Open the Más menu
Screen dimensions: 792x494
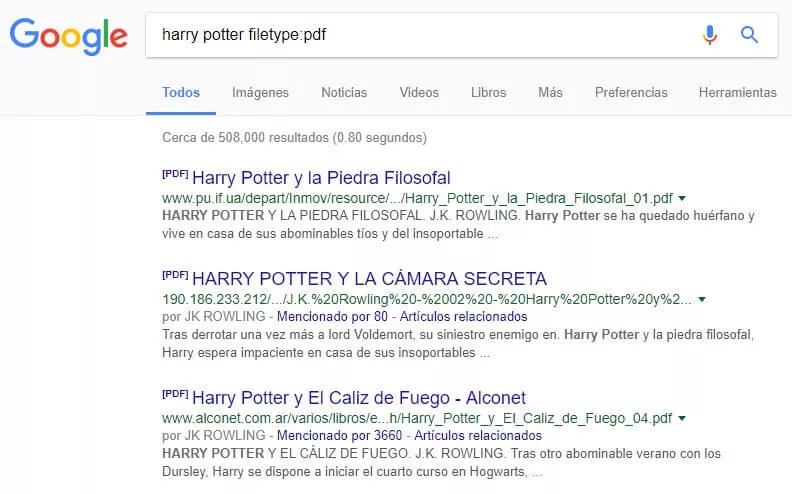click(550, 92)
